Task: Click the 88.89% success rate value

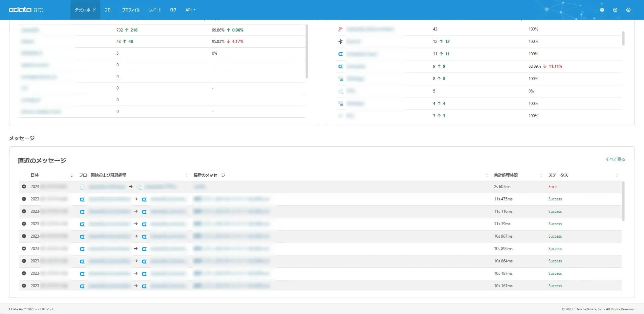Action: click(x=535, y=66)
